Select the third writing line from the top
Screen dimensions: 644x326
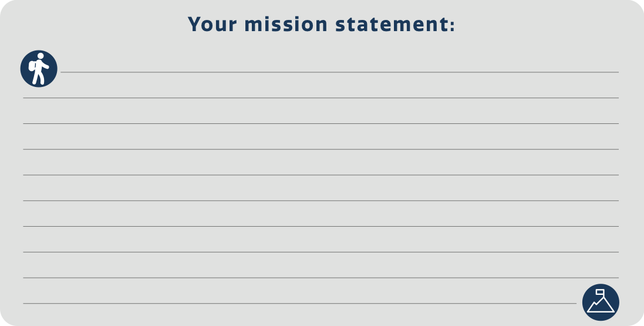tap(321, 124)
